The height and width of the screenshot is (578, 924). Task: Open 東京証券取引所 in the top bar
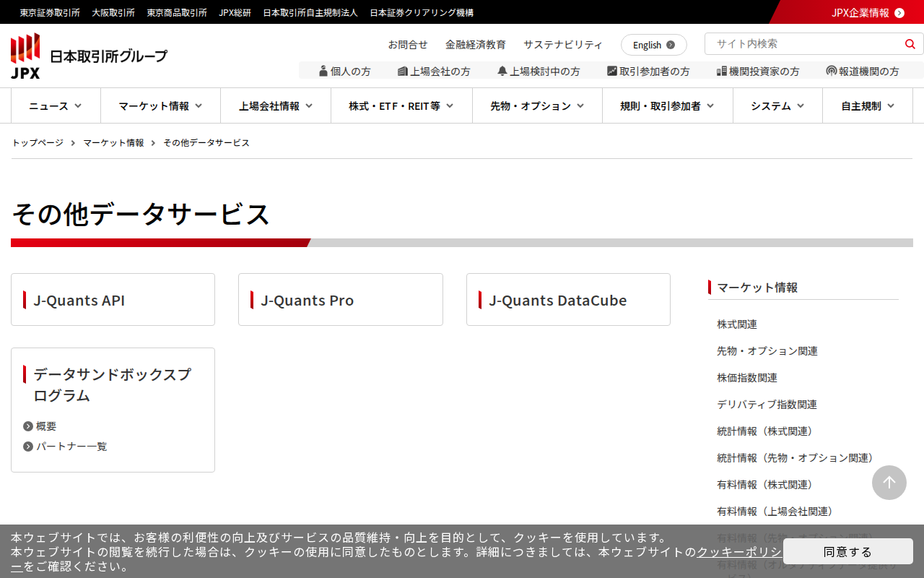coord(50,12)
